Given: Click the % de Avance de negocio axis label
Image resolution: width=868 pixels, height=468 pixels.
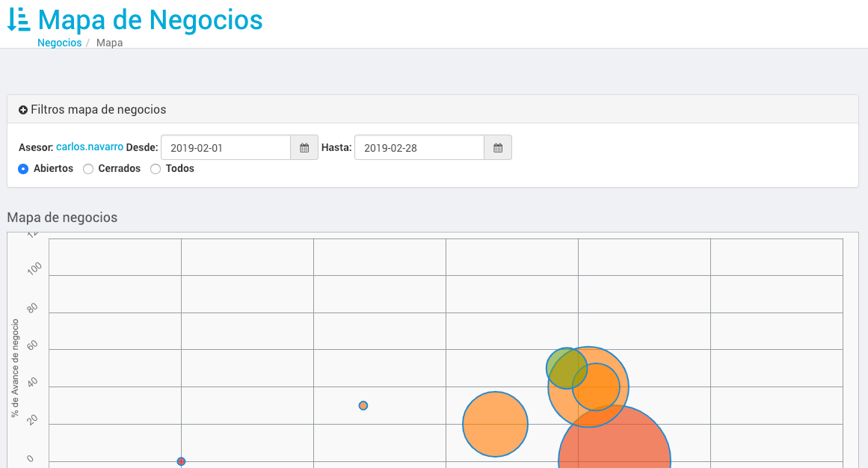Looking at the screenshot, I should (15, 369).
